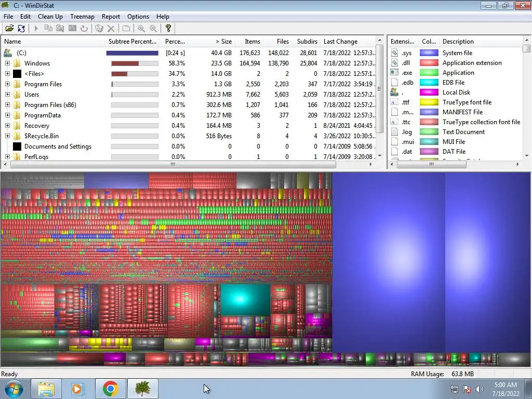532x399 pixels.
Task: Click the Copy Path toolbar icon
Action: pos(48,29)
